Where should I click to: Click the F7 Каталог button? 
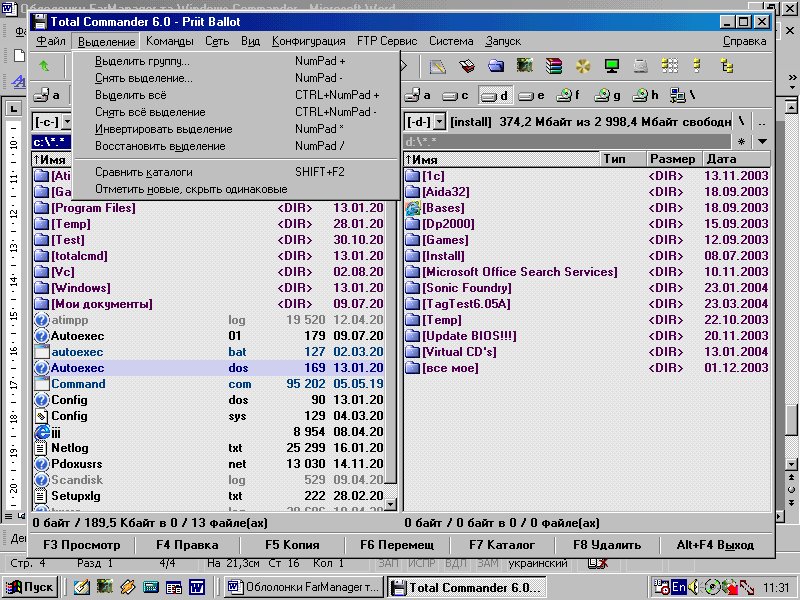coord(502,545)
